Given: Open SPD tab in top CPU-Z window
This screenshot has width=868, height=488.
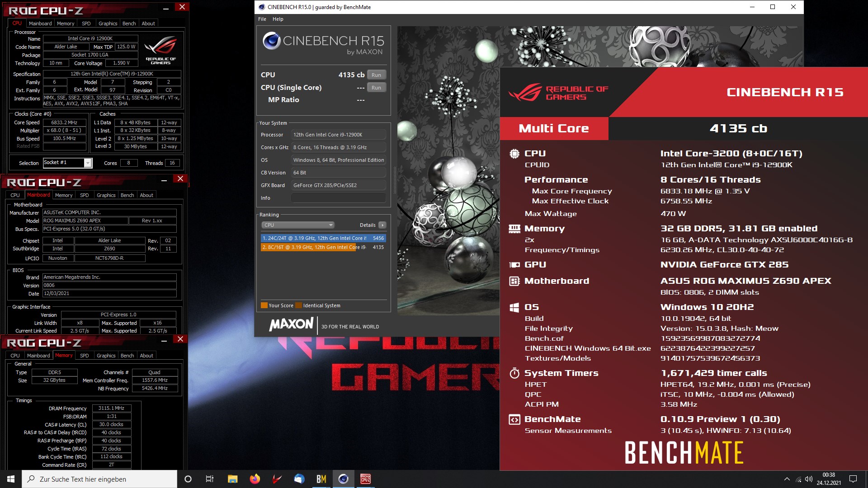Looking at the screenshot, I should coord(86,23).
